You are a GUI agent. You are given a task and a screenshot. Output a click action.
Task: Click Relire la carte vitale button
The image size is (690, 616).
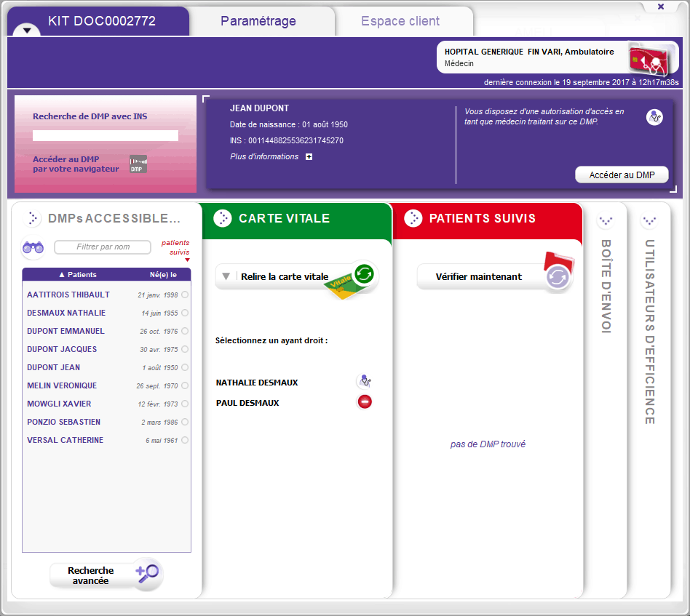click(x=295, y=276)
